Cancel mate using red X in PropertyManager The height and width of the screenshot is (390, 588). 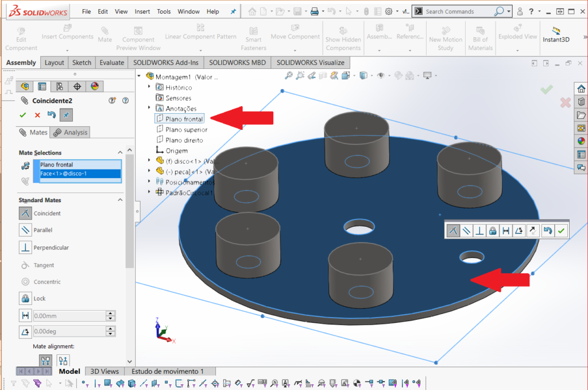click(x=37, y=115)
